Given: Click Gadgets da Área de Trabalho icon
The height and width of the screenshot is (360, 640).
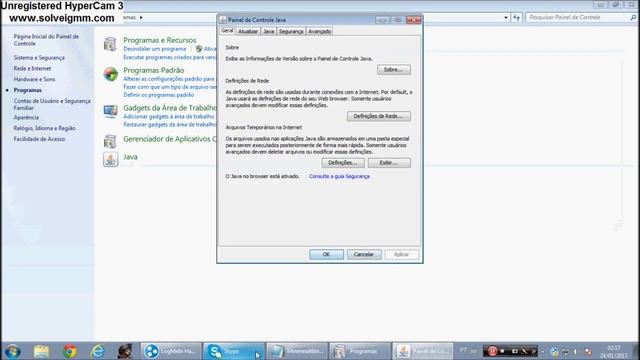Looking at the screenshot, I should point(111,111).
